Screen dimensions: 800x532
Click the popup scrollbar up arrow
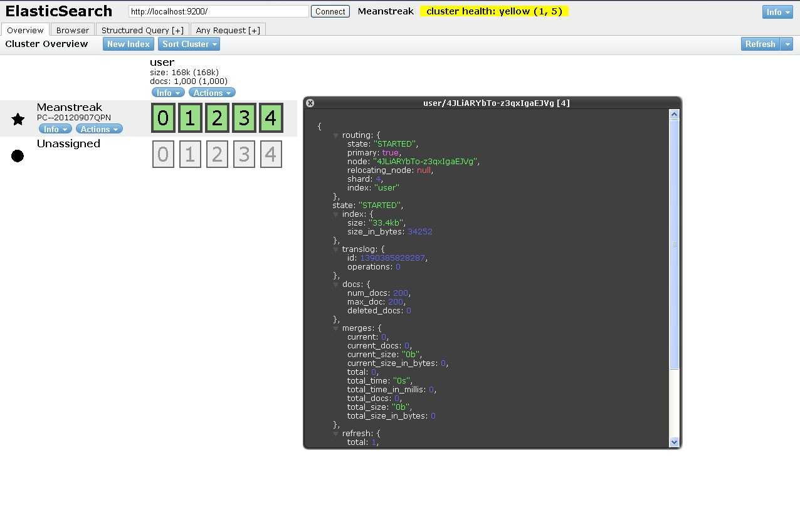coord(675,114)
